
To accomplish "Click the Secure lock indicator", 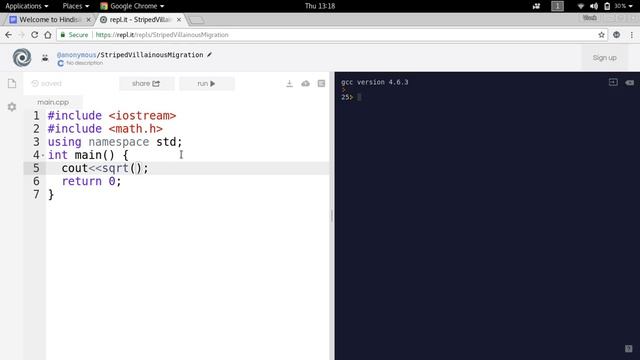I will point(74,35).
